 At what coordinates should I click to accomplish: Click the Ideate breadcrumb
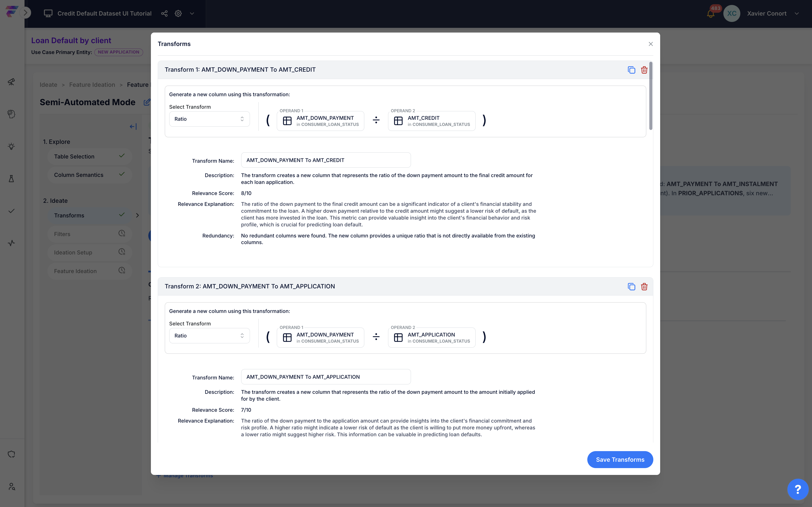tap(48, 85)
